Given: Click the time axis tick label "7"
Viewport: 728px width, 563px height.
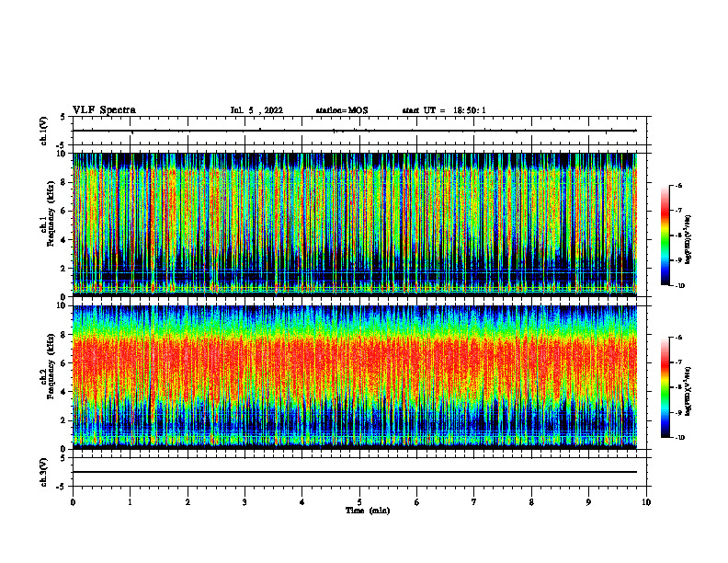Looking at the screenshot, I should tap(474, 502).
